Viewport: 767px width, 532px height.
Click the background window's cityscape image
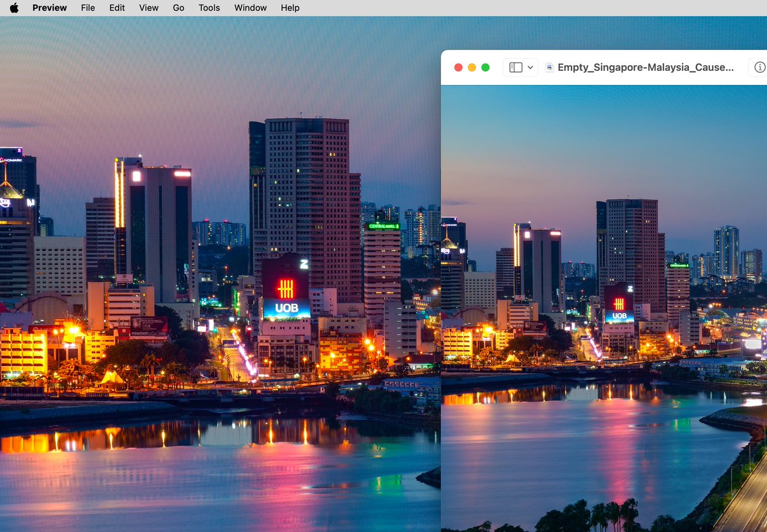pyautogui.click(x=221, y=275)
